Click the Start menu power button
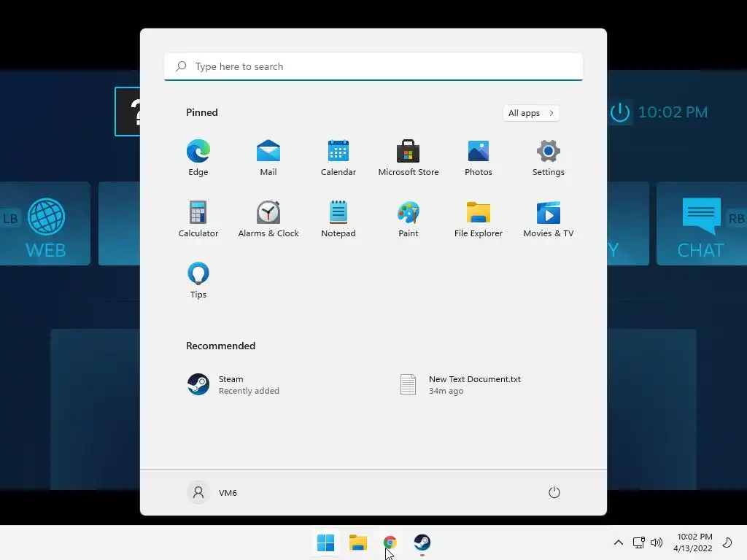747x560 pixels. click(554, 492)
